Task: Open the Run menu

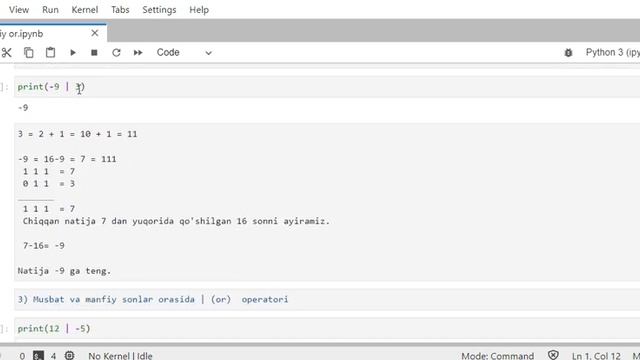Action: pyautogui.click(x=50, y=10)
